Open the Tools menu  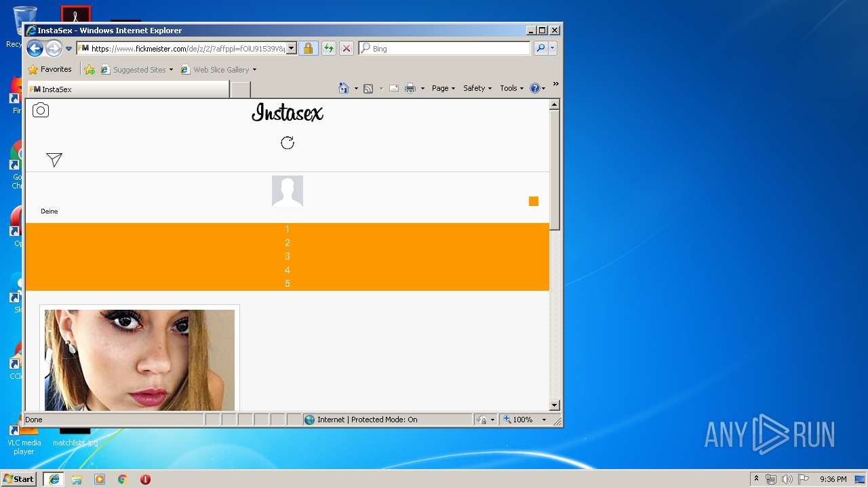[512, 88]
